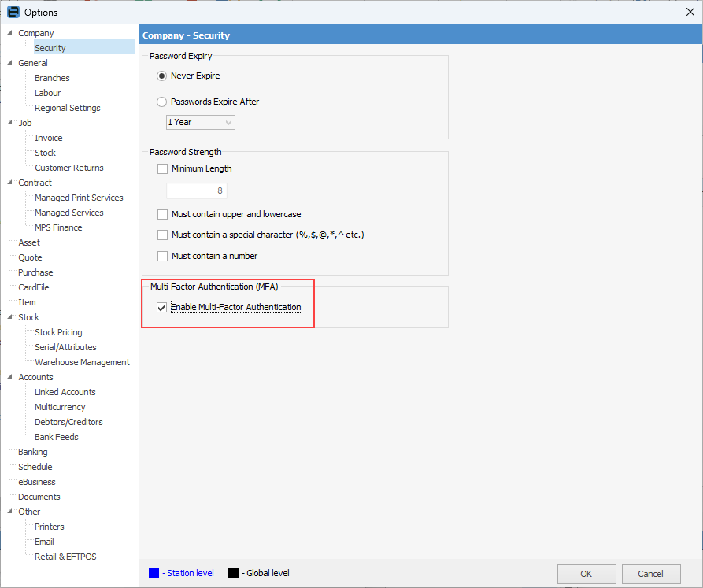Screen dimensions: 703x588
Task: Collapse the General tree node
Action: click(x=10, y=63)
